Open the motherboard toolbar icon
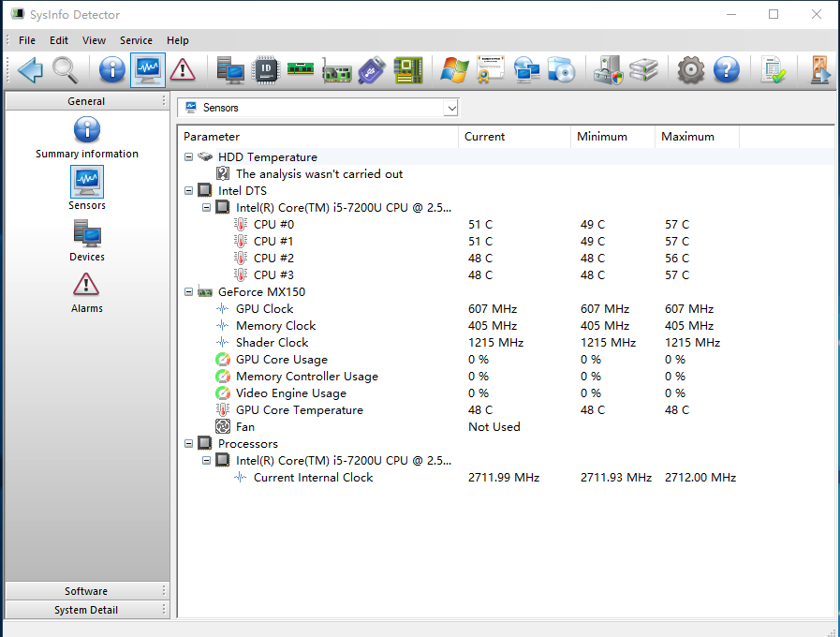The width and height of the screenshot is (840, 637). tap(408, 70)
